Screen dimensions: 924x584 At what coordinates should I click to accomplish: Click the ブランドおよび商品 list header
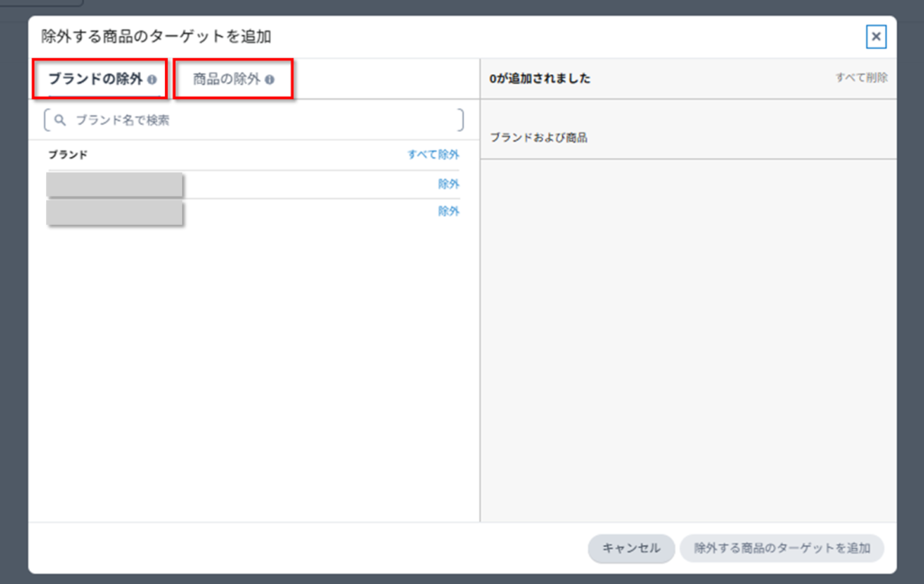click(x=539, y=138)
